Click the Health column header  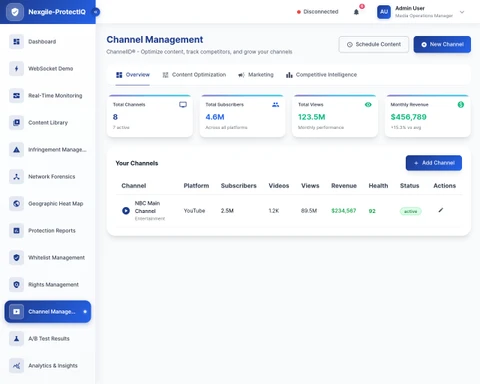click(x=378, y=186)
